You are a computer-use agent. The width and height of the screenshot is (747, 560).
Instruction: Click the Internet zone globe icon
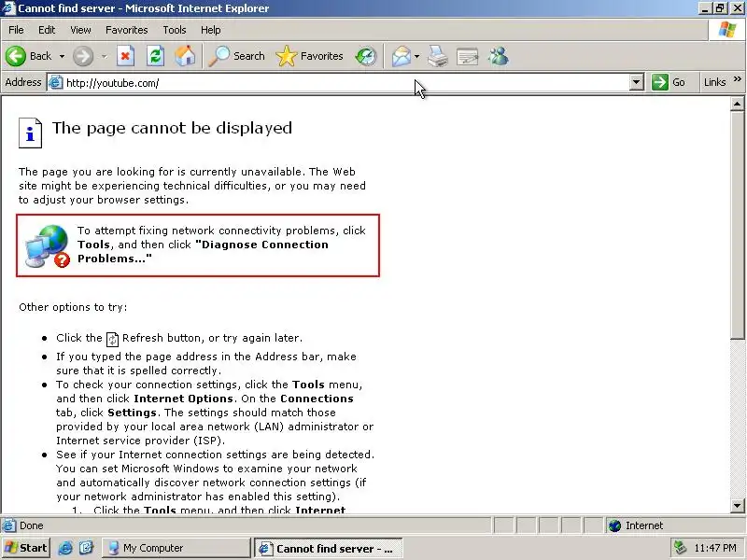point(615,525)
